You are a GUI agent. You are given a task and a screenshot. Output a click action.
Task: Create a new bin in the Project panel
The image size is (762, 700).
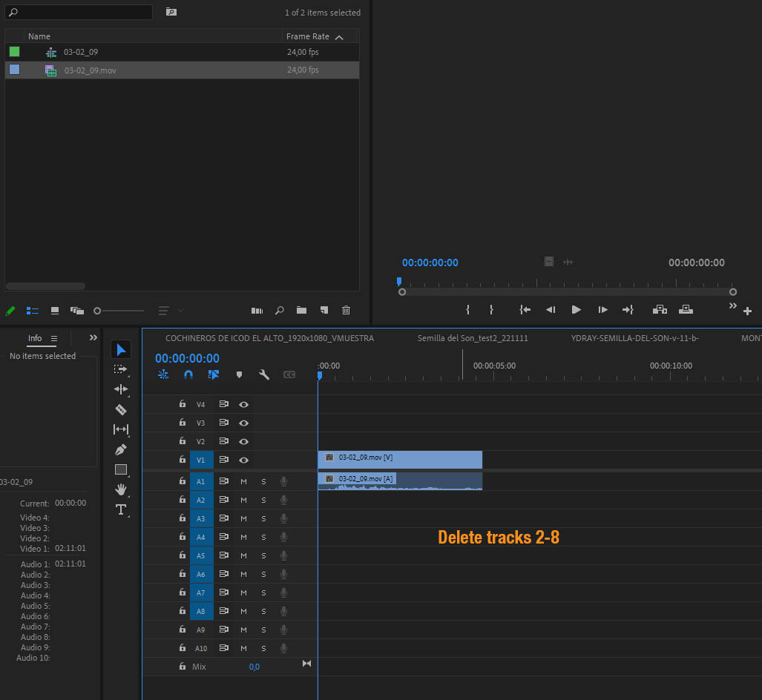tap(301, 310)
